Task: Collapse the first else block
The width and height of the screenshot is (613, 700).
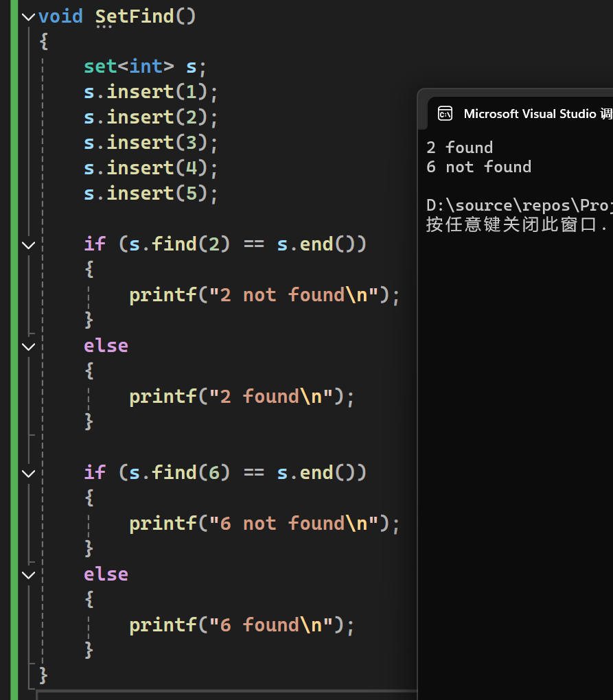Action: (x=28, y=346)
